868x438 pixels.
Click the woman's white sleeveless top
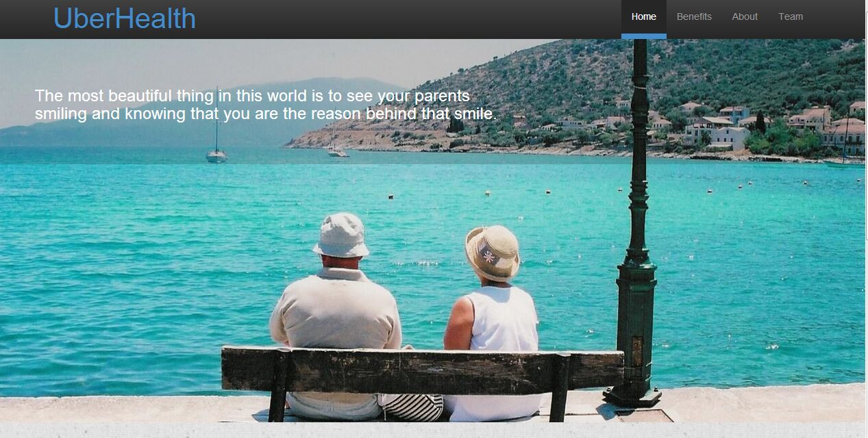tap(504, 322)
